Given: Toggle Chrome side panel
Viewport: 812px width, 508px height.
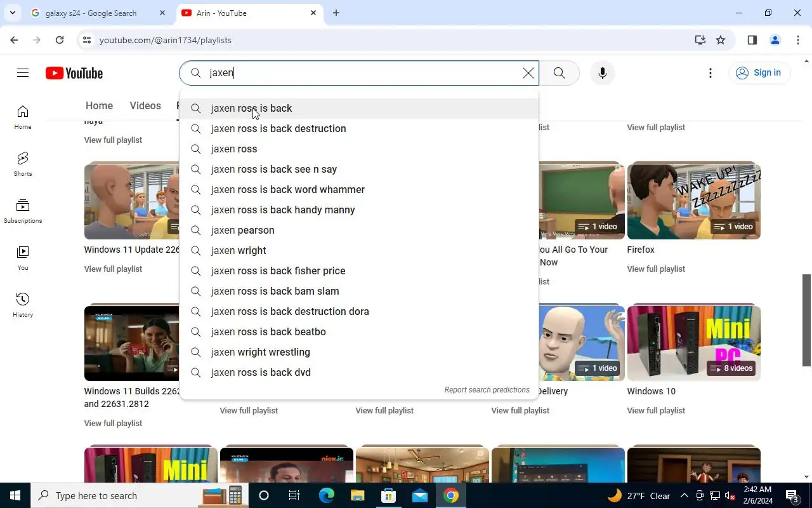Looking at the screenshot, I should [x=752, y=40].
